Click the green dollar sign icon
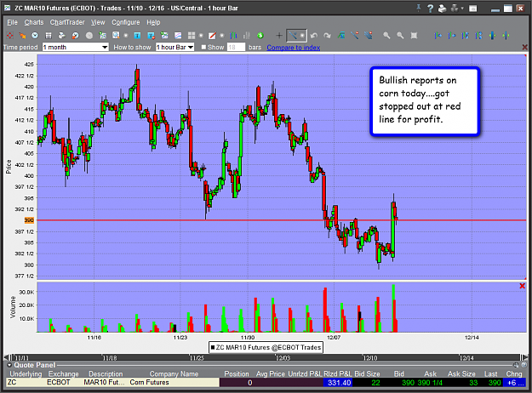The image size is (532, 393). point(260,35)
